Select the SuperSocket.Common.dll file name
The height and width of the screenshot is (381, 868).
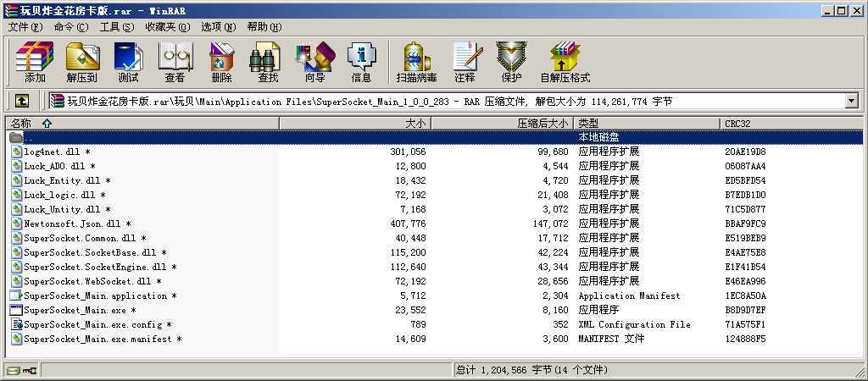(x=80, y=238)
